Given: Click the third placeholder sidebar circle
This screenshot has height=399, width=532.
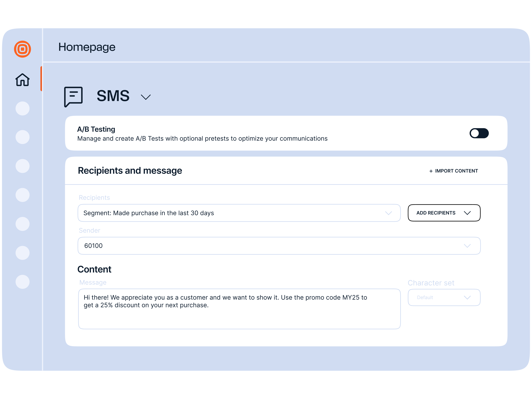Looking at the screenshot, I should click(22, 166).
